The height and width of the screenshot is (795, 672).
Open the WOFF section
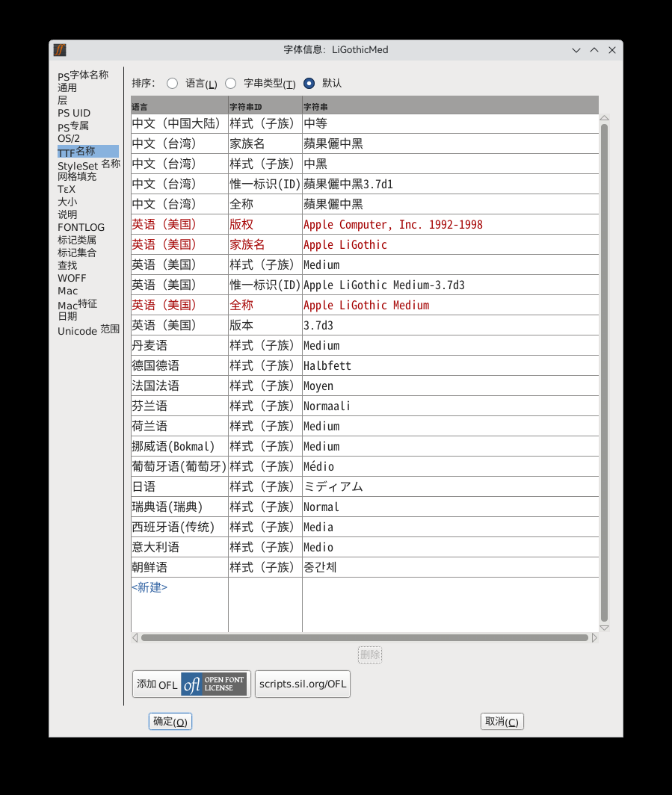pos(72,278)
